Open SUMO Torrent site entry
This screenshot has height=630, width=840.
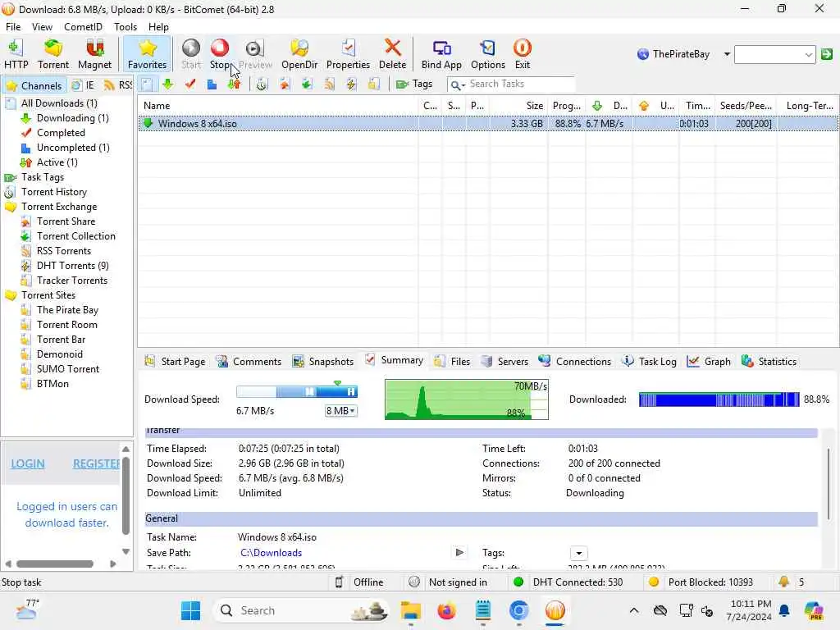(67, 369)
